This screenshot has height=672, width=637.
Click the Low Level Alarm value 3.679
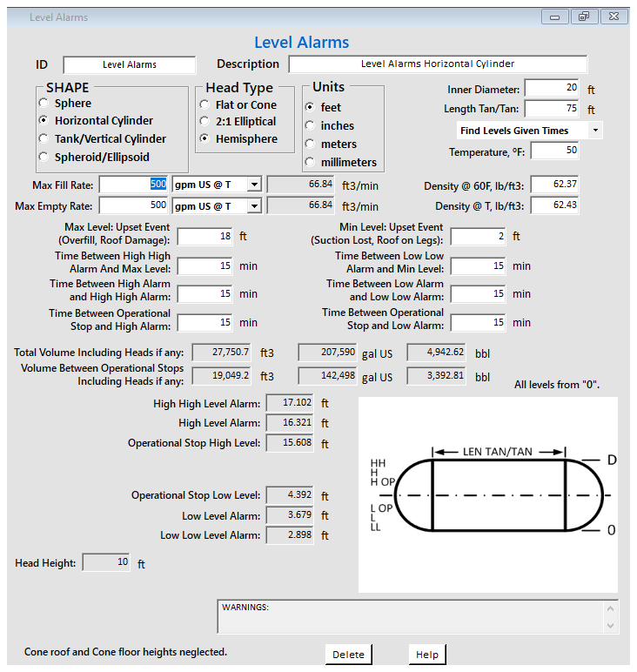[290, 515]
